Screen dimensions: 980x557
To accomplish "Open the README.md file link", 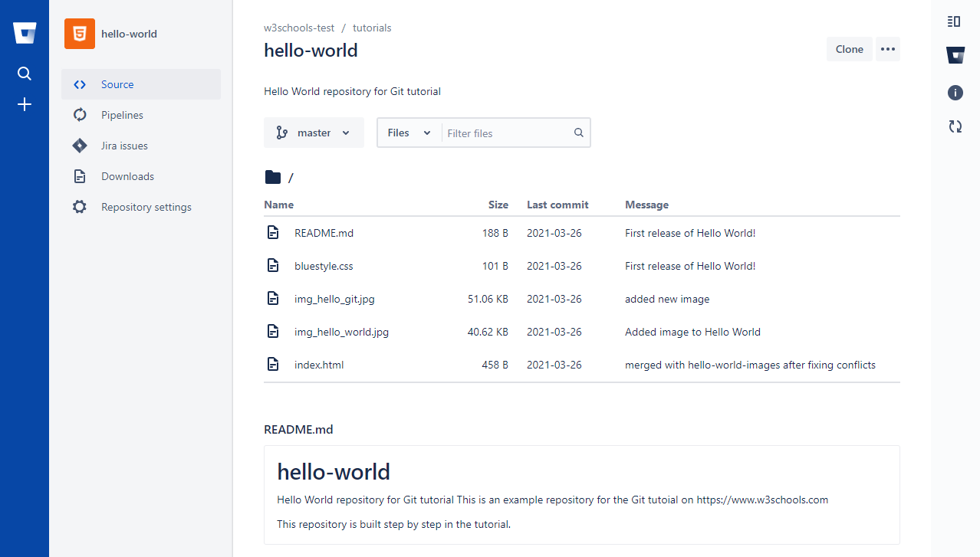I will pos(324,233).
